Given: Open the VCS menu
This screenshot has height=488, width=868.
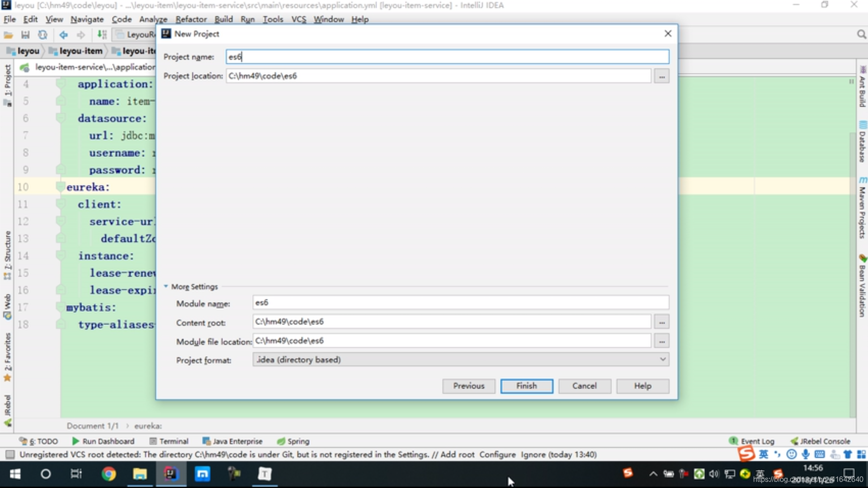Looking at the screenshot, I should coord(298,19).
